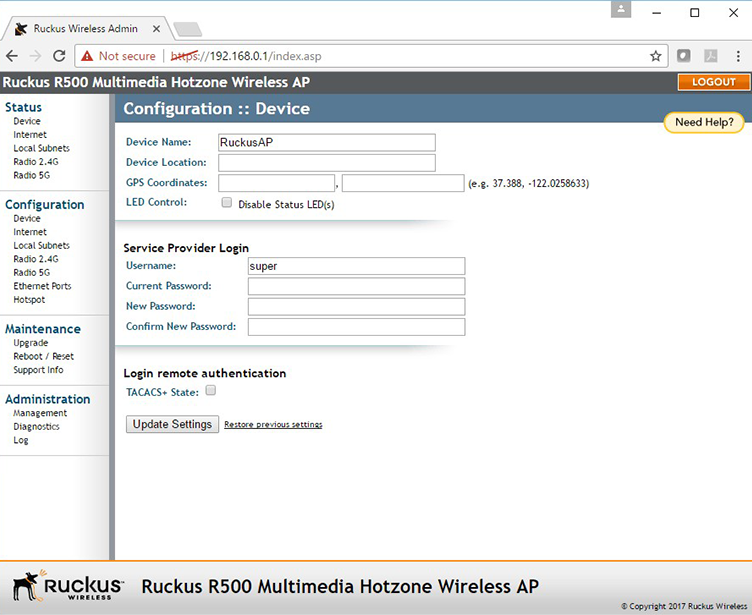This screenshot has height=615, width=752.
Task: Click the Chrome user profile icon
Action: click(x=622, y=9)
